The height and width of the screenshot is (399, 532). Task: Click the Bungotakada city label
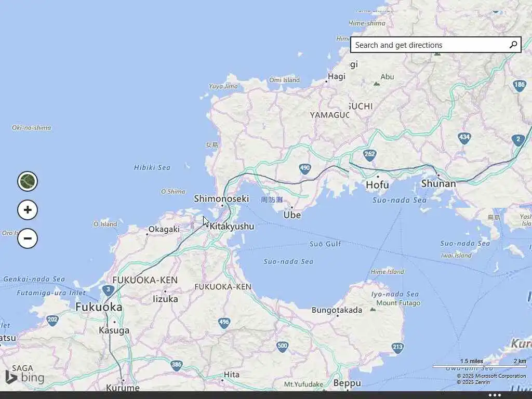pos(337,310)
